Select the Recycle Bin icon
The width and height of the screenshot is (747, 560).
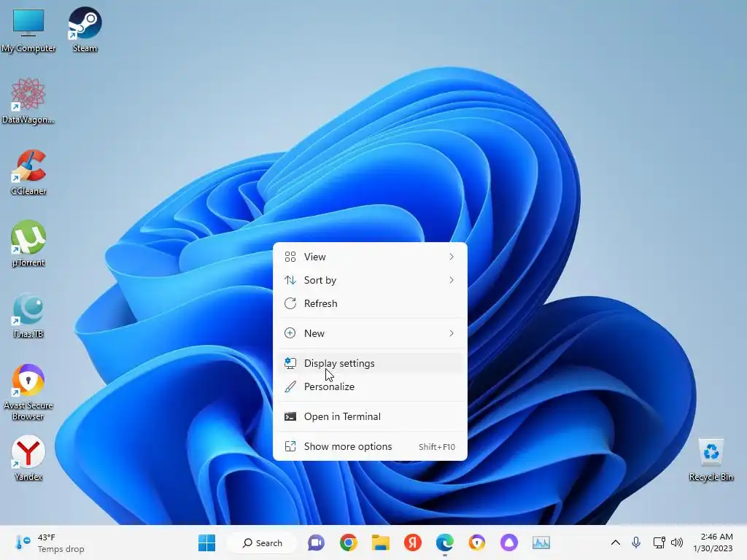click(711, 459)
